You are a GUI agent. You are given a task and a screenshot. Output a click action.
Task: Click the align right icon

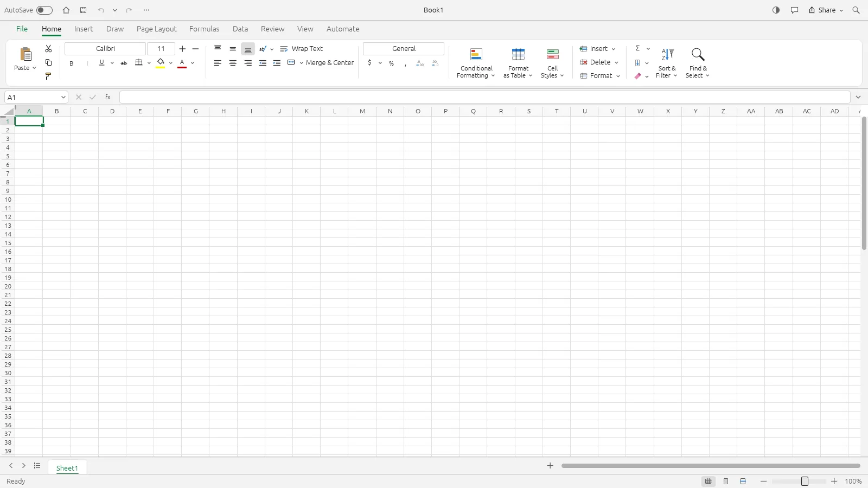(248, 63)
